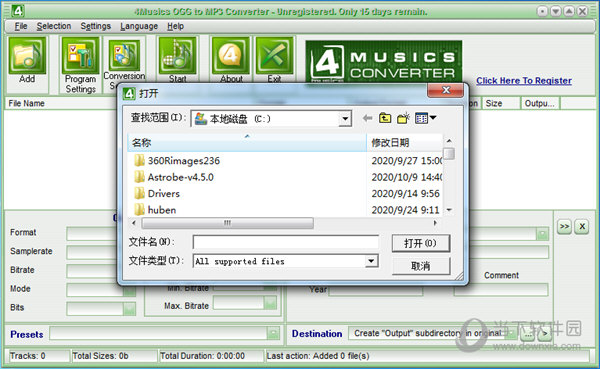600x369 pixels.
Task: Click the Exit toolbar icon
Action: (275, 56)
